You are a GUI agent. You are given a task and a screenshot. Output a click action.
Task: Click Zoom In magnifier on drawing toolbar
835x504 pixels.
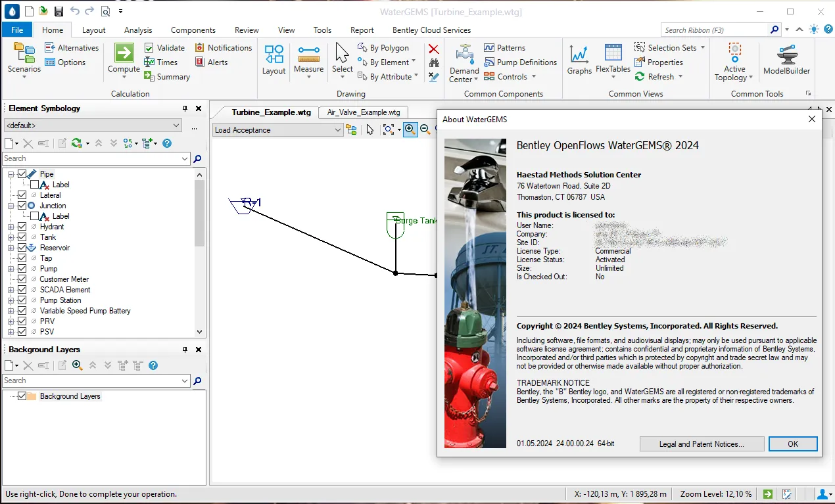(x=410, y=129)
